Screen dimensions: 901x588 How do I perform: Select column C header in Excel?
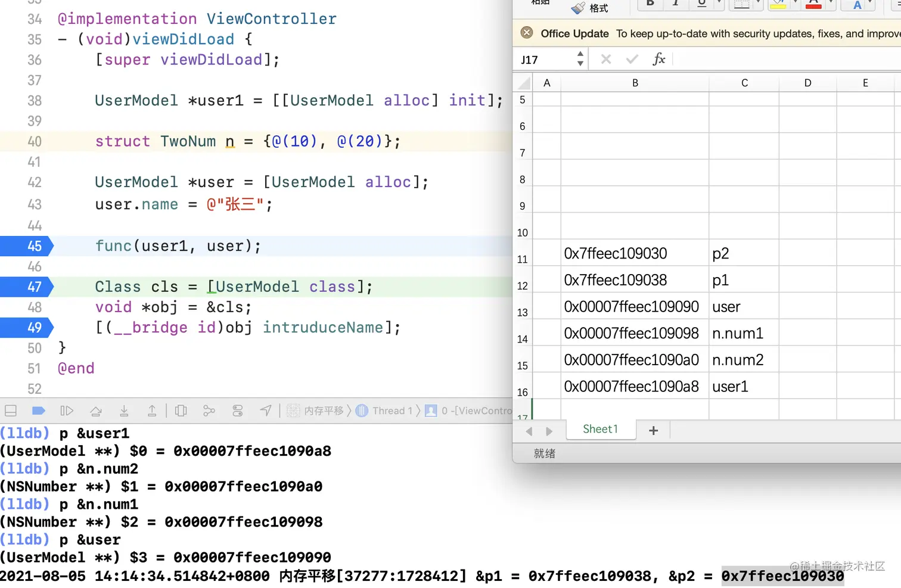tap(744, 83)
